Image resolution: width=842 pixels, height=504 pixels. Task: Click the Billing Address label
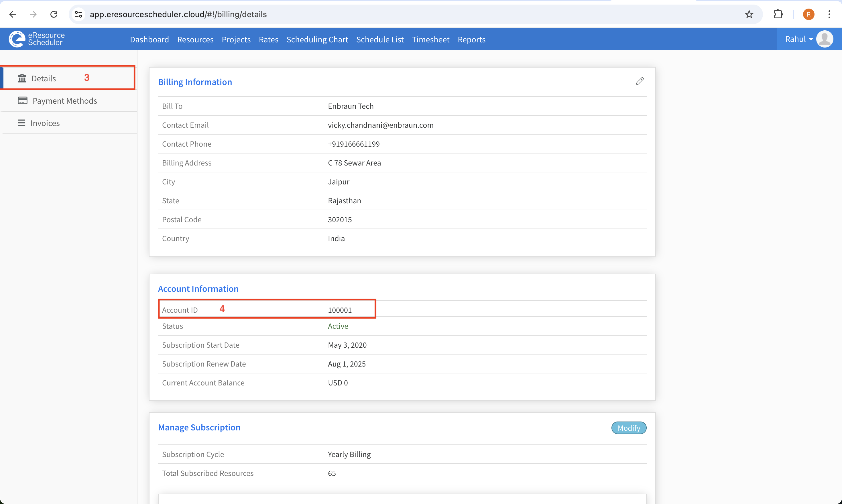tap(186, 163)
